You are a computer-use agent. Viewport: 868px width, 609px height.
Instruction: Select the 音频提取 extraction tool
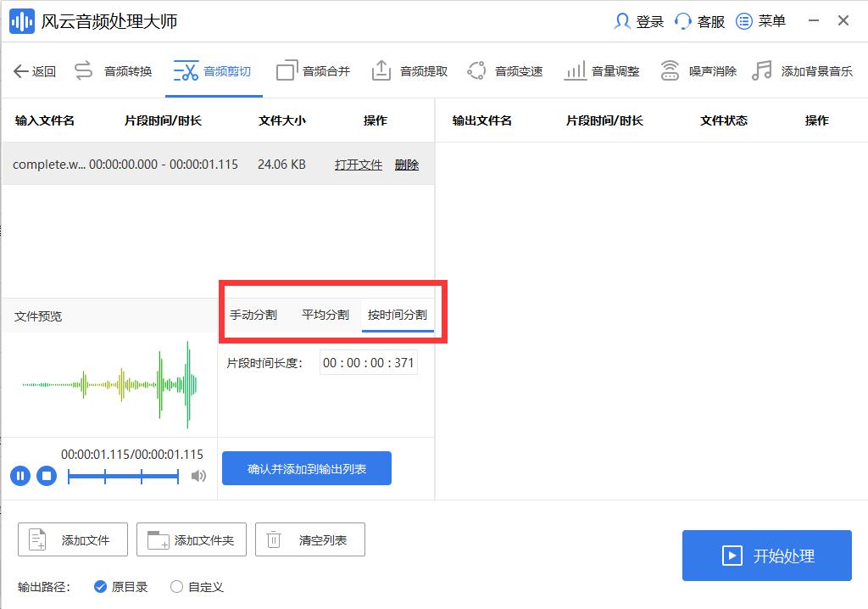click(422, 70)
